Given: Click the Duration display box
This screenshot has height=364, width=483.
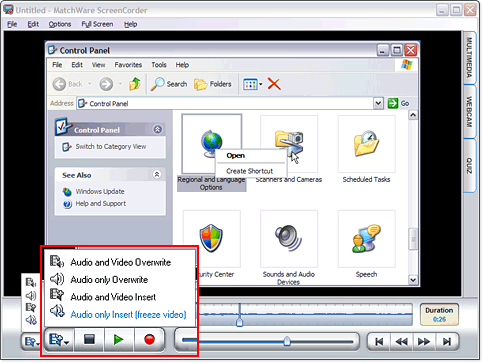Looking at the screenshot, I should click(439, 314).
